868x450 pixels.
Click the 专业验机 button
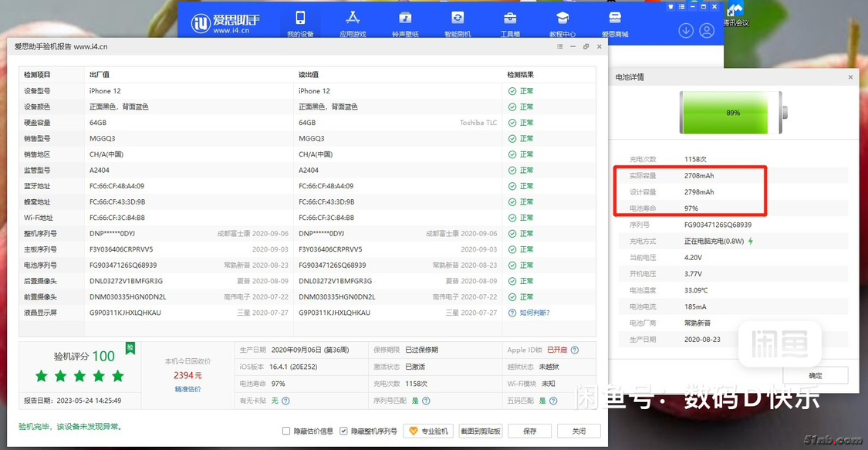point(428,431)
